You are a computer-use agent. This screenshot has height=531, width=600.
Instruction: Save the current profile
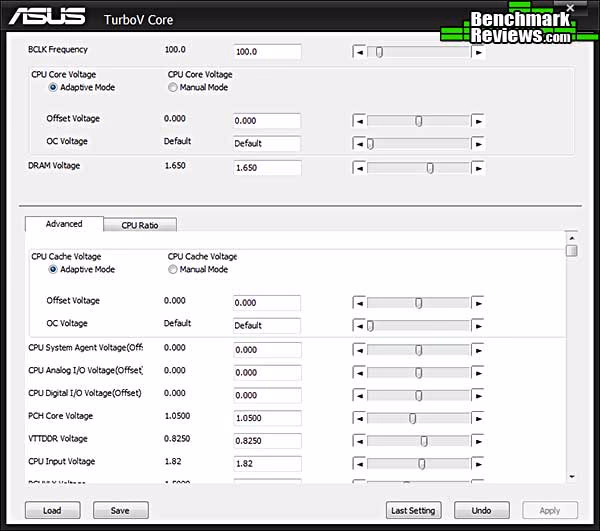pyautogui.click(x=121, y=510)
